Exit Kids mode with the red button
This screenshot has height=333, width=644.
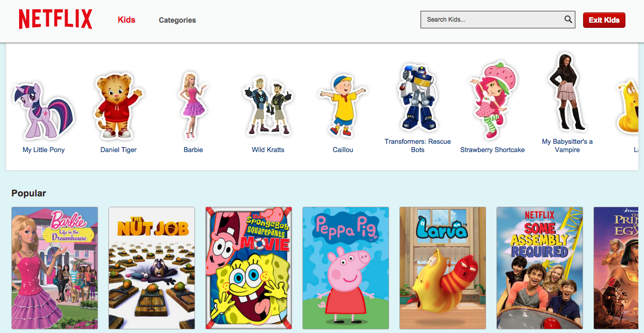pyautogui.click(x=604, y=20)
